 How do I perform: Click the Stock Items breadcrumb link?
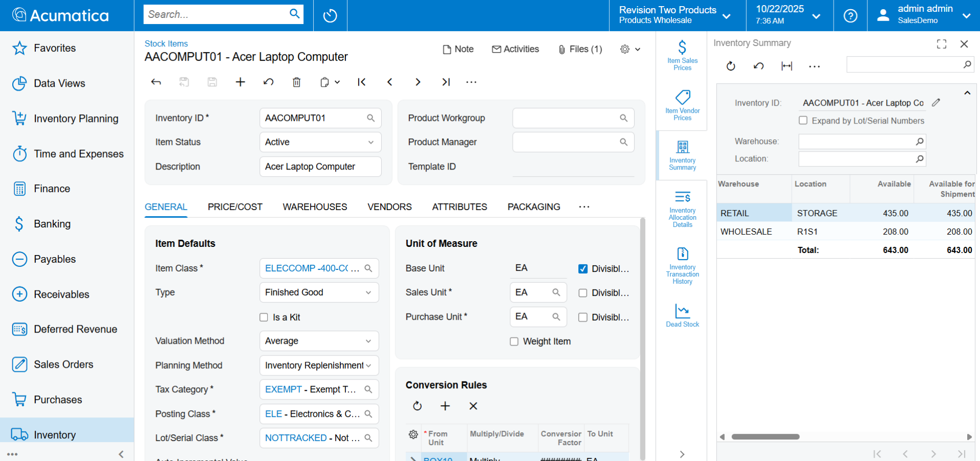pyautogui.click(x=166, y=44)
